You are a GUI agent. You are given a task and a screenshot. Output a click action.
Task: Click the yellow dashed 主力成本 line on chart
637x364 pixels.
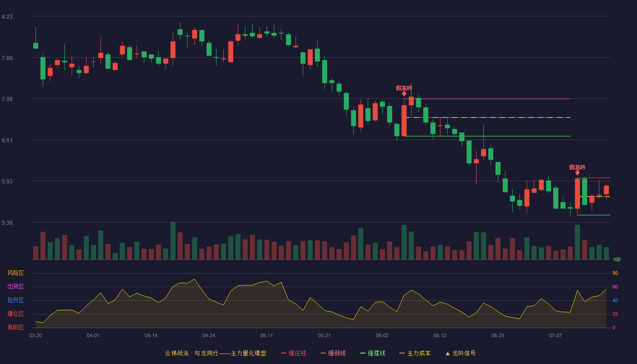pos(488,117)
